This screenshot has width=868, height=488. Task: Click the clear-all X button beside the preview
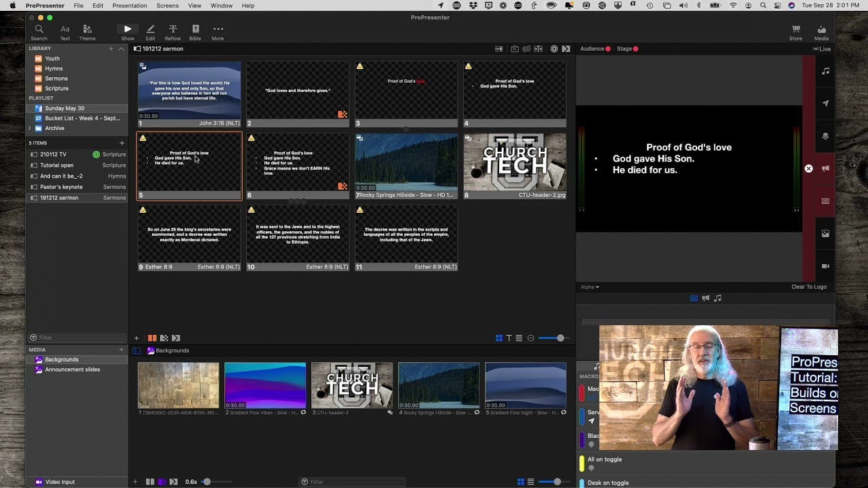pos(808,168)
